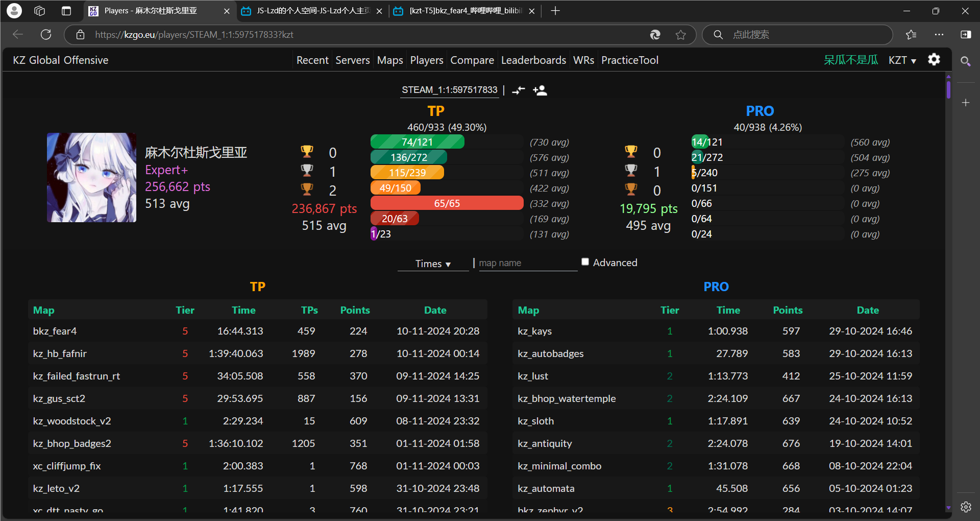
Task: Click the compare arrows icon beside Steam ID
Action: click(519, 90)
